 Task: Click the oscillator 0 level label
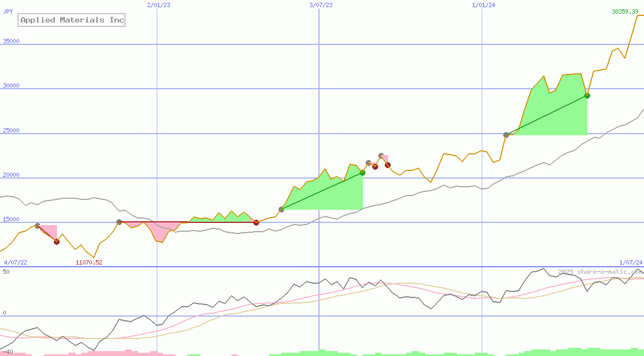click(4, 313)
